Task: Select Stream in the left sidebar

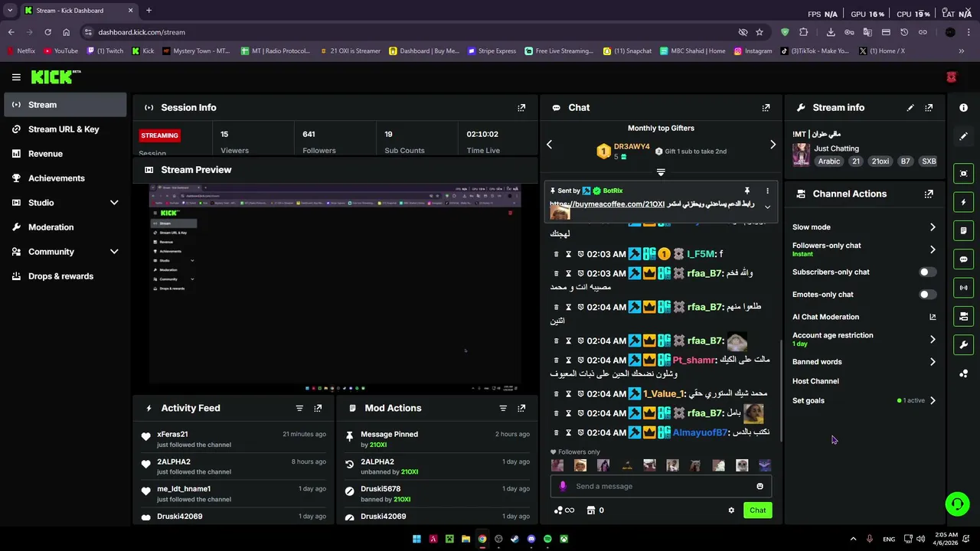Action: pos(65,105)
